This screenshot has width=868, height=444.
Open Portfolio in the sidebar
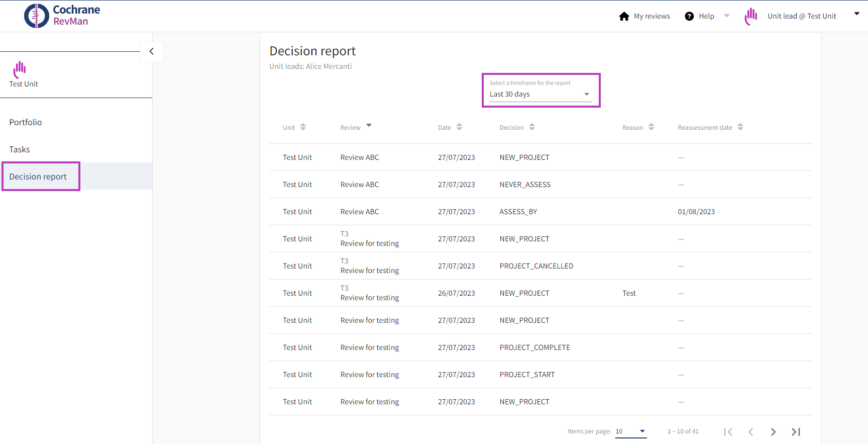point(26,122)
